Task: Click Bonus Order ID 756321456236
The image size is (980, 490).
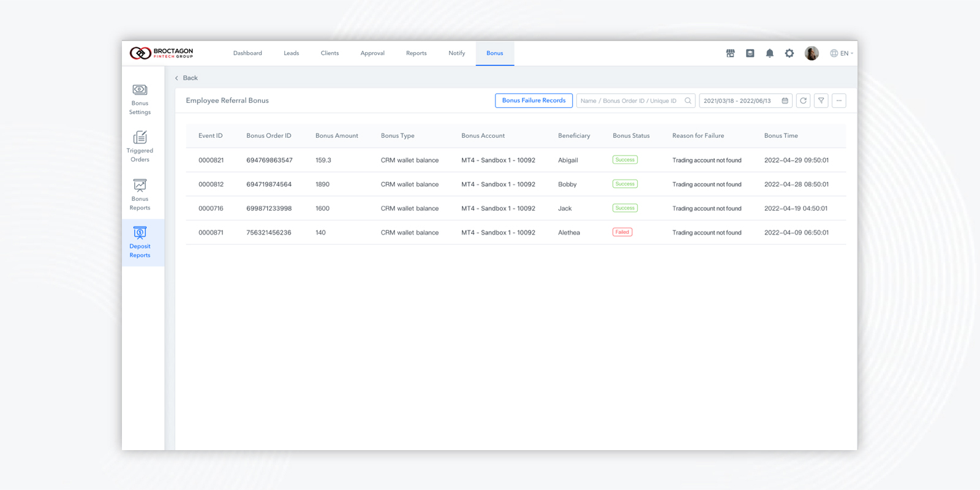Action: [269, 233]
